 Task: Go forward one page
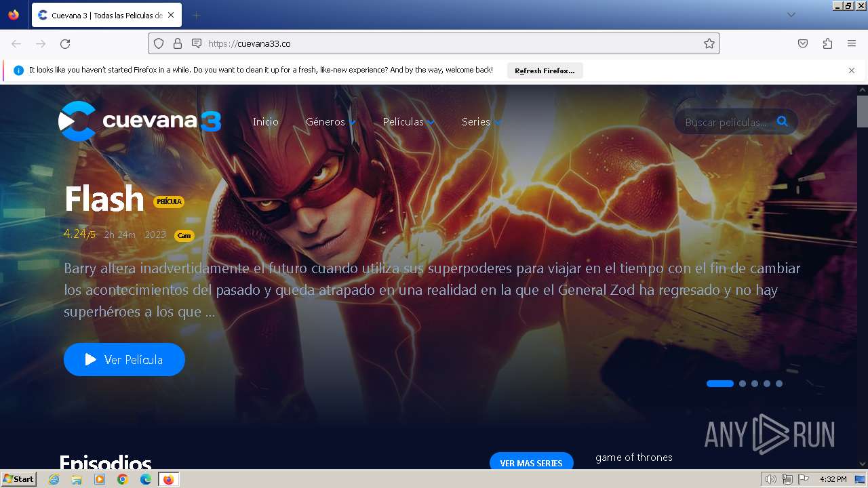pyautogui.click(x=41, y=43)
